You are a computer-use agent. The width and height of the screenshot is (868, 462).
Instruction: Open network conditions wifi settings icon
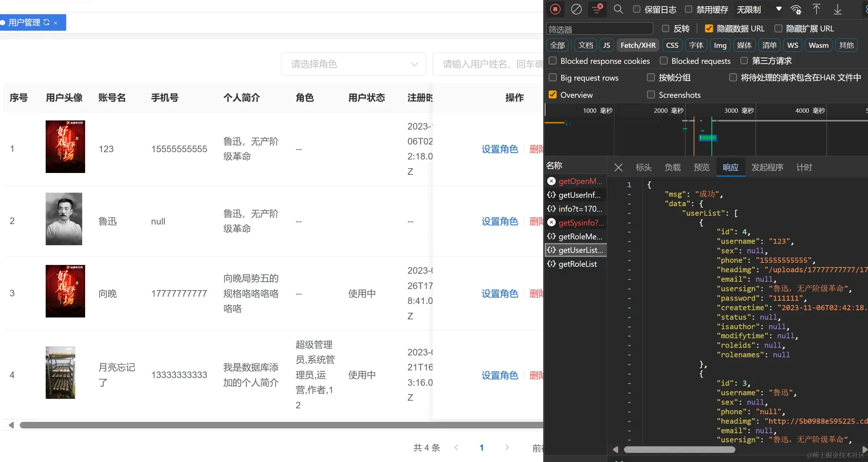[796, 9]
